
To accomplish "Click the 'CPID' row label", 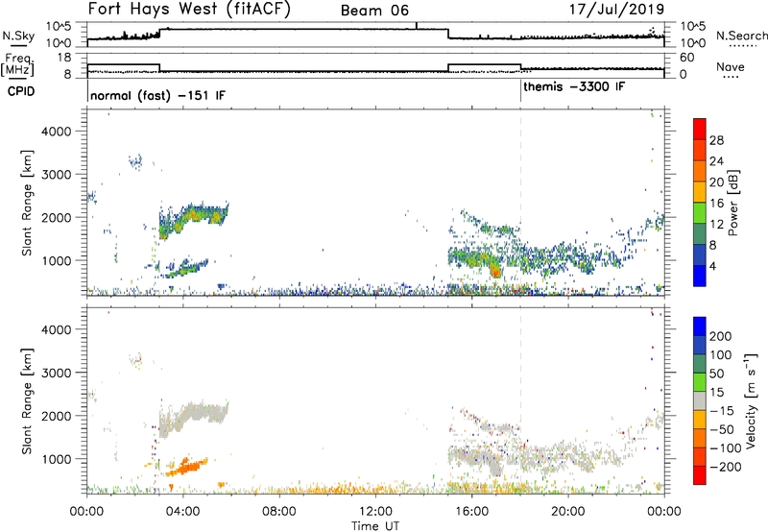I will [x=21, y=91].
